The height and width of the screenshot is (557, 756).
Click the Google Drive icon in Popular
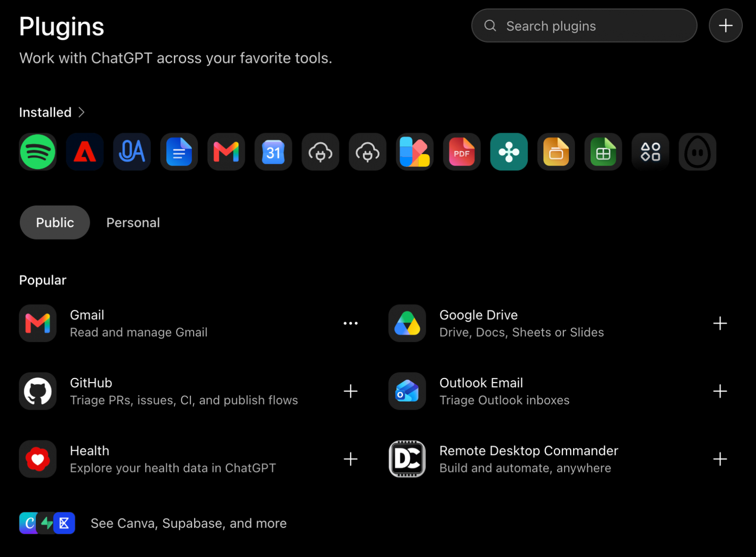pos(407,323)
